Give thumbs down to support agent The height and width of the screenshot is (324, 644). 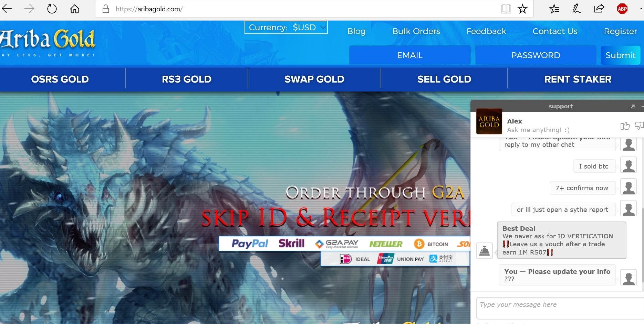(639, 126)
